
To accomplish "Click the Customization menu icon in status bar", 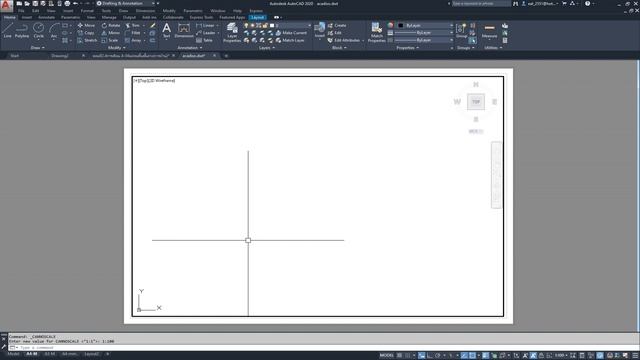I will 635,356.
